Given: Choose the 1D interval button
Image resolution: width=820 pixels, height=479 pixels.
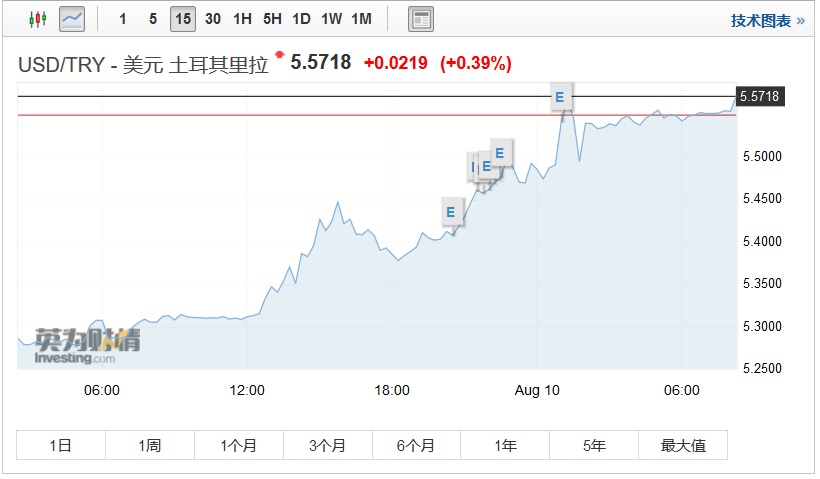Looking at the screenshot, I should coord(301,19).
